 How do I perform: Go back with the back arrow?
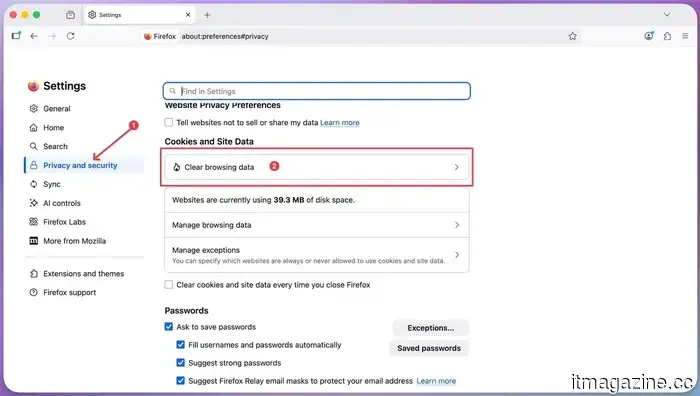[34, 36]
